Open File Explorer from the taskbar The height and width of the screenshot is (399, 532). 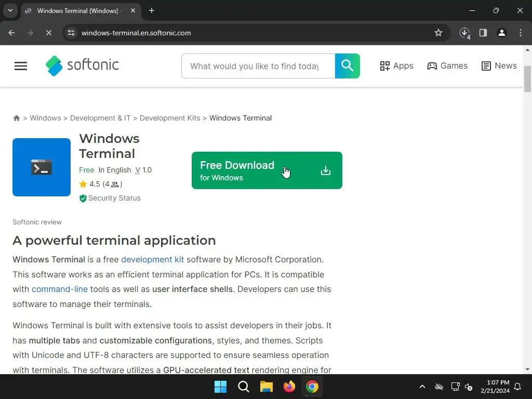tap(267, 387)
